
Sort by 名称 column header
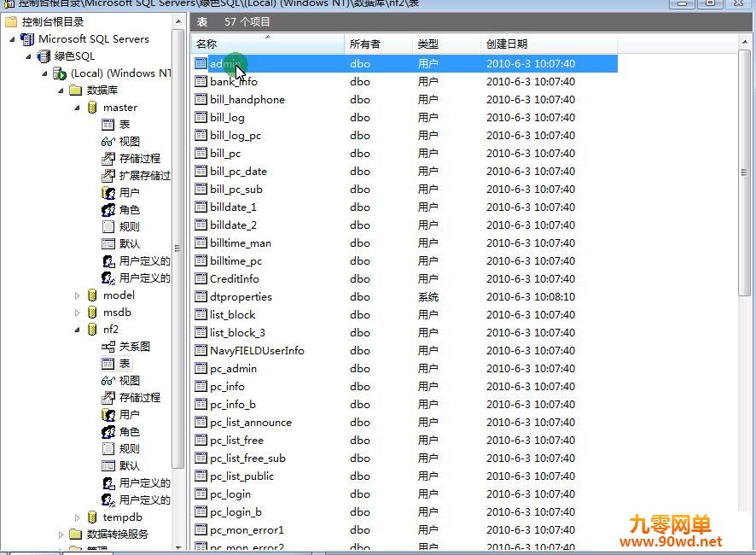268,44
